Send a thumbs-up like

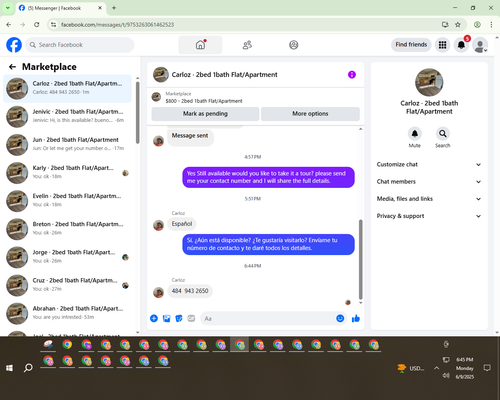(x=356, y=318)
